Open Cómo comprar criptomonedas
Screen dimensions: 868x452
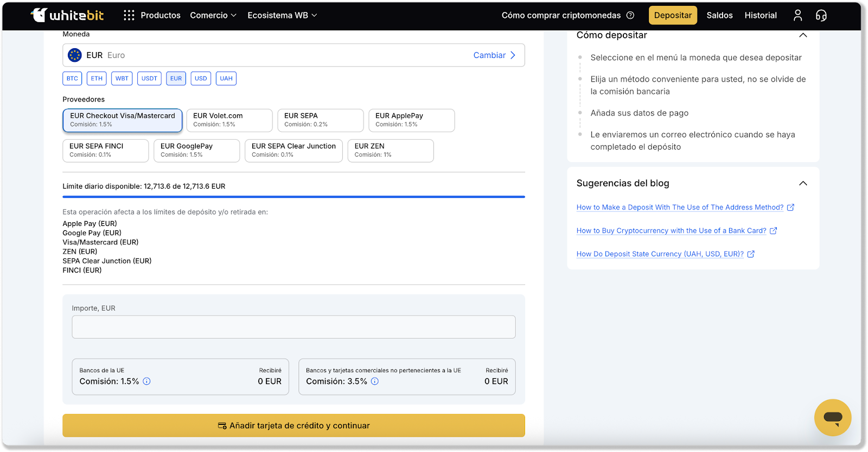(561, 15)
